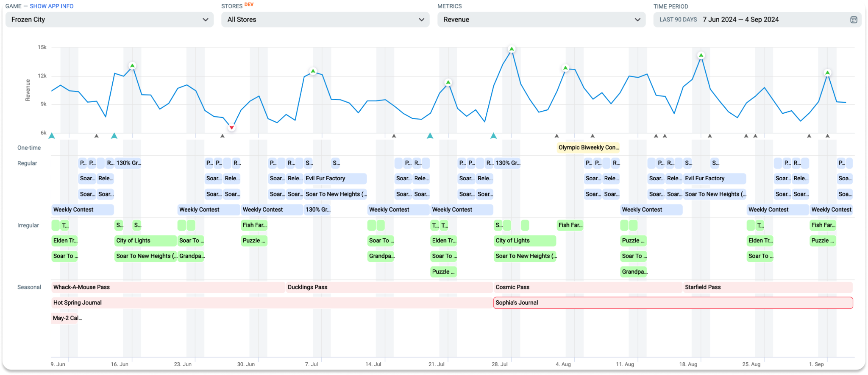Click the red downward marker at revenue low
The height and width of the screenshot is (375, 868).
tap(232, 127)
